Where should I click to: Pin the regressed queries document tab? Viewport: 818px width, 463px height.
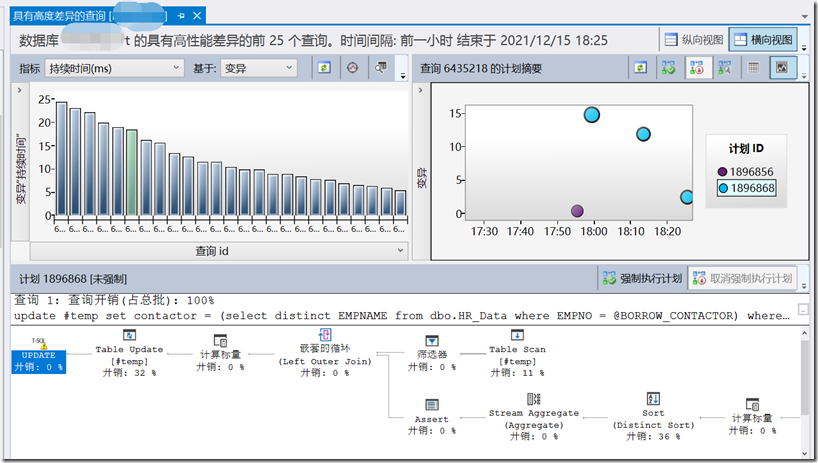[x=181, y=16]
